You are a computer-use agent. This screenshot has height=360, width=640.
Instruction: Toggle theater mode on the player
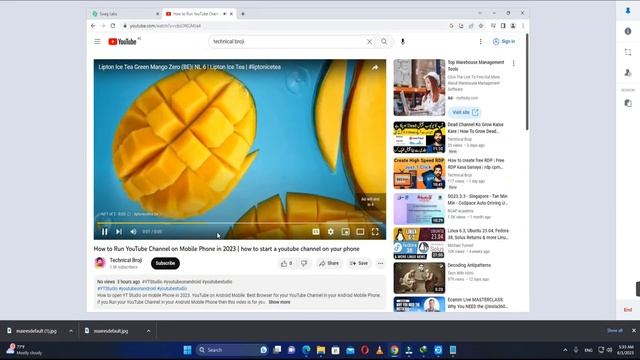[x=360, y=232]
